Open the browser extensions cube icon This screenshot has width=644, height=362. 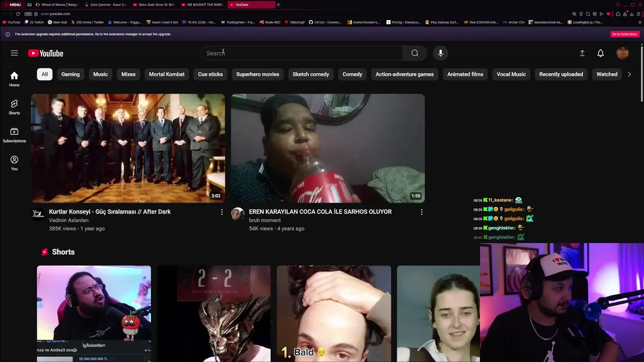[618, 14]
